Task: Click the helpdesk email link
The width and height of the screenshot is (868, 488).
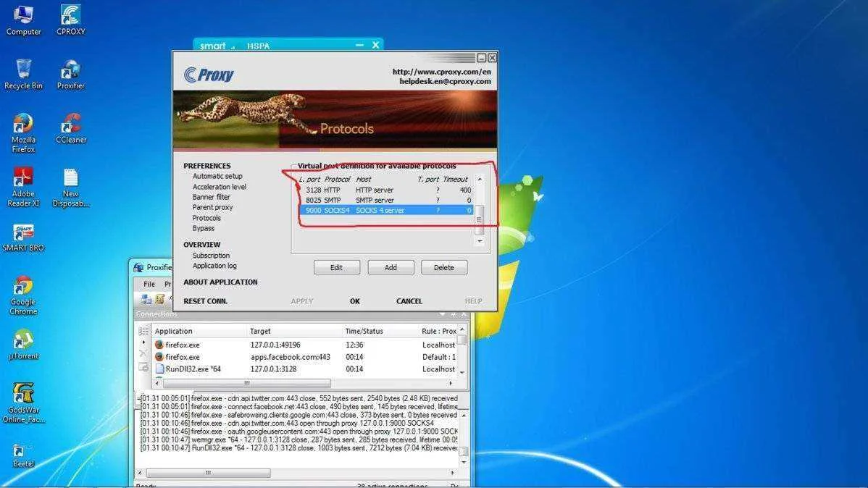Action: point(445,81)
